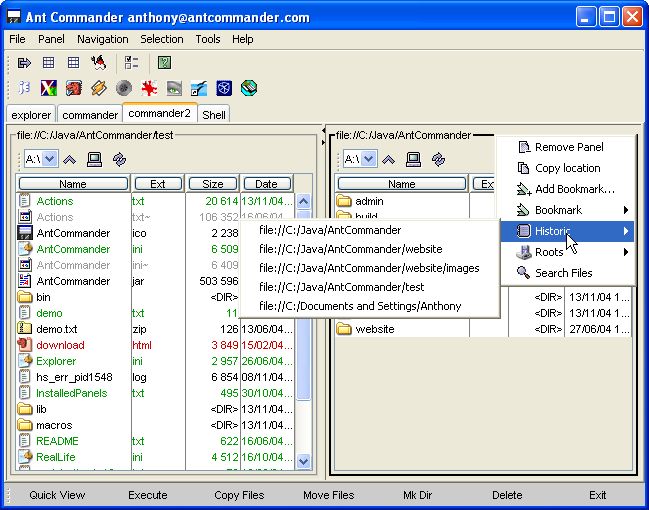Click the computer icon in right panel
649x510 pixels.
[413, 159]
